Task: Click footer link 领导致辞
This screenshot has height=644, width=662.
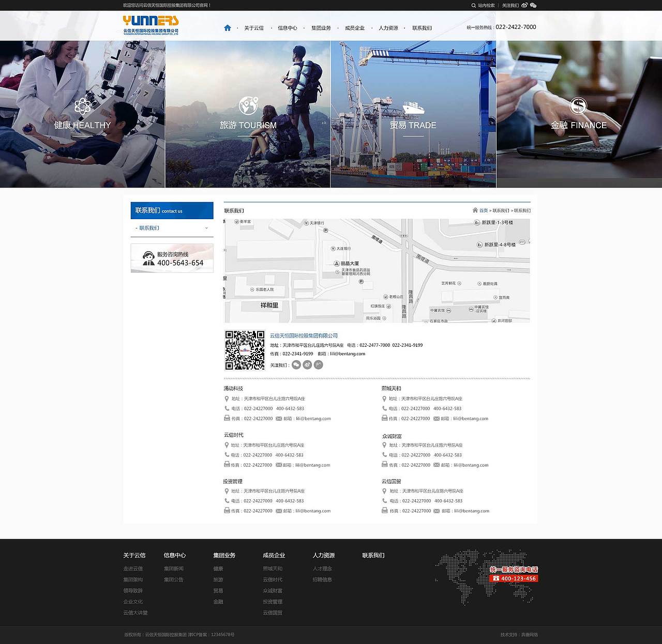Action: point(133,590)
